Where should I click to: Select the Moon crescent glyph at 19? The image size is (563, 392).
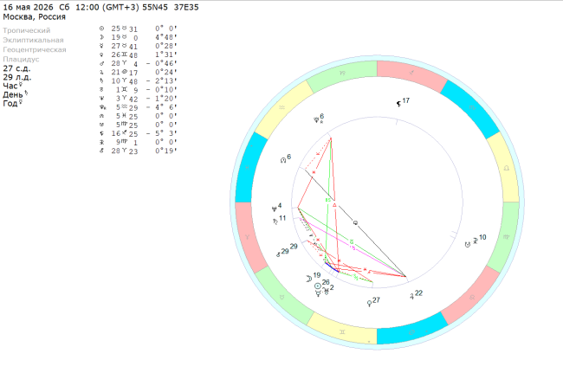[308, 279]
